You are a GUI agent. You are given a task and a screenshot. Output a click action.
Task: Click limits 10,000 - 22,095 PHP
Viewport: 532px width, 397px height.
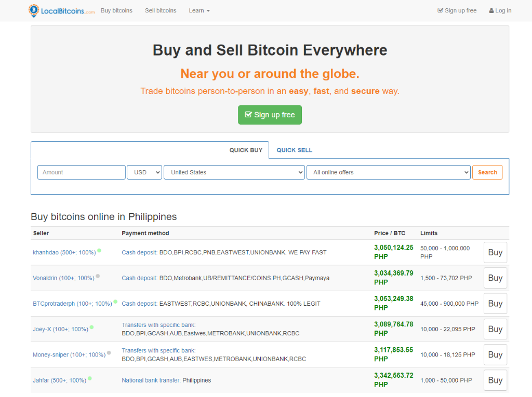[x=447, y=329]
